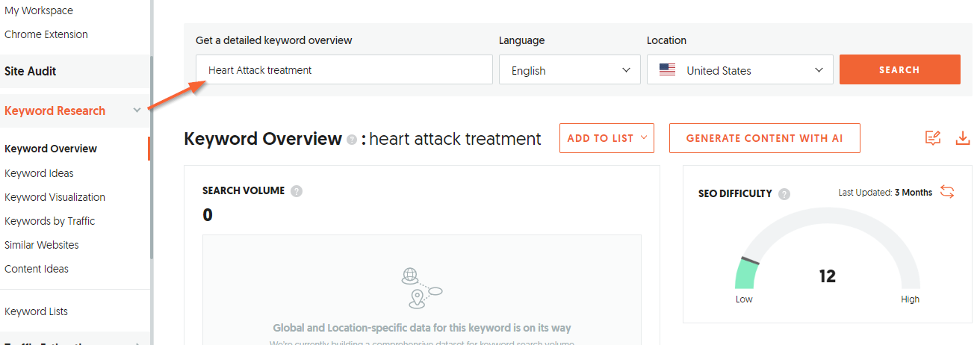Click the keyword input containing Heart Attack treatment

344,70
